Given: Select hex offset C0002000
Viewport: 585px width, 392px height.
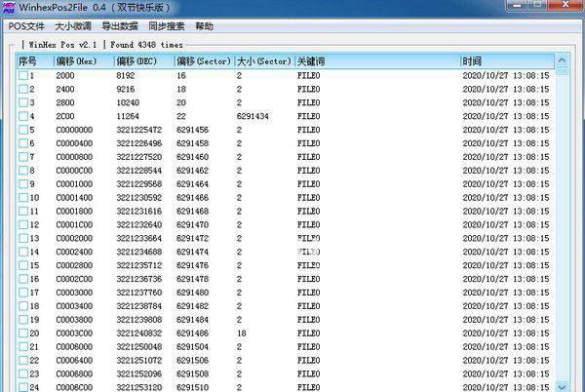Looking at the screenshot, I should point(74,238).
